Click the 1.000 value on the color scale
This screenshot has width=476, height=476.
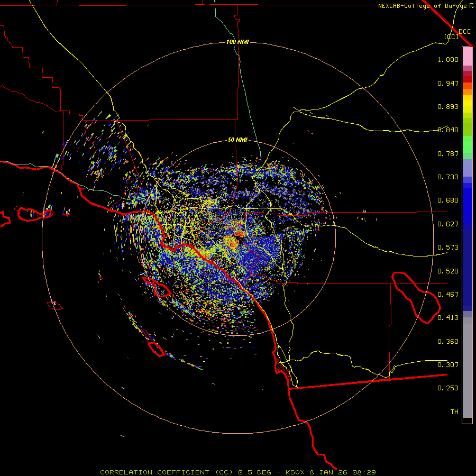click(x=448, y=59)
